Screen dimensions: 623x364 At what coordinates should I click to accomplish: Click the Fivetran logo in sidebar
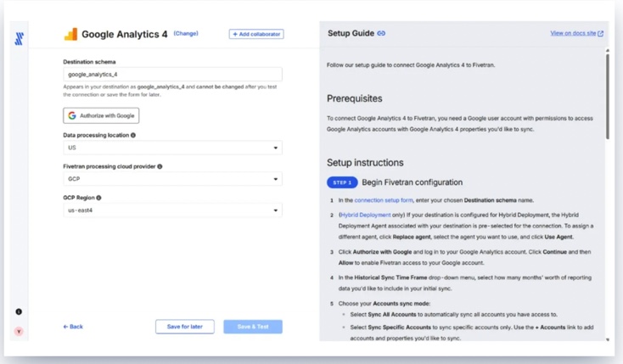(19, 38)
